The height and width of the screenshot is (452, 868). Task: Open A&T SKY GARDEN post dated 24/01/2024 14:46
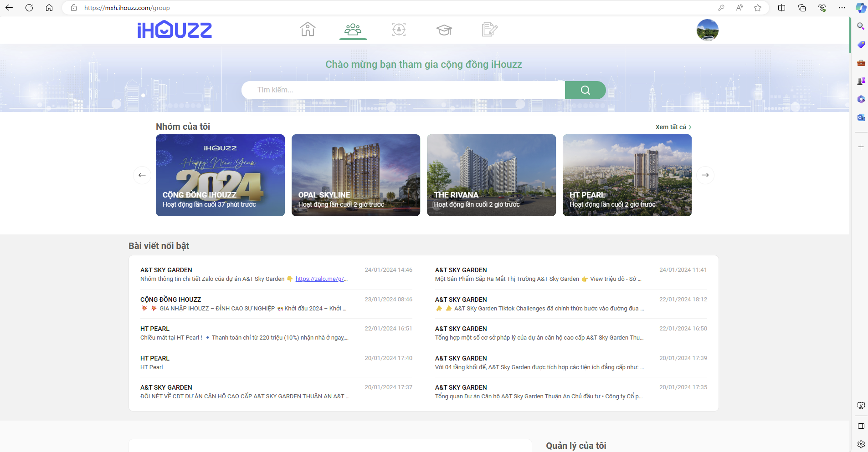[x=276, y=274]
